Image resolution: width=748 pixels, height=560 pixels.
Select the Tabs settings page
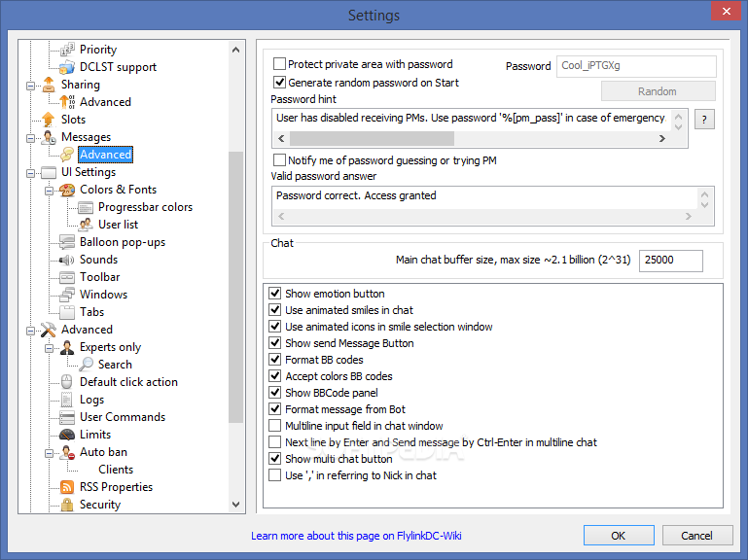click(91, 312)
